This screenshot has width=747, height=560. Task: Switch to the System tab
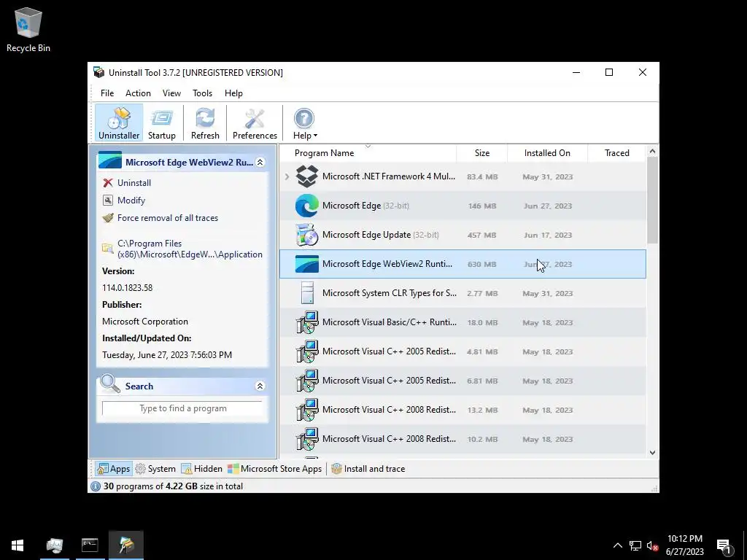coord(155,469)
